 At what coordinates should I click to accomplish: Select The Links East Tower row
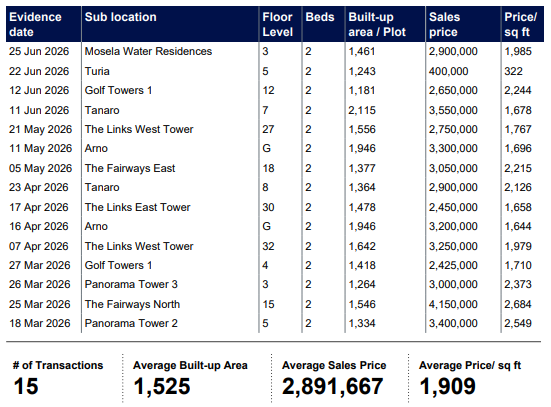[x=275, y=207]
